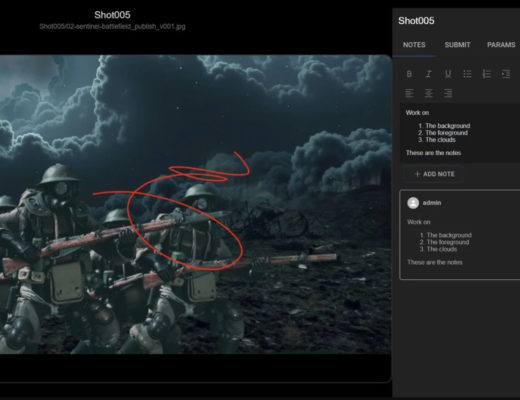This screenshot has width=520, height=400.
Task: Click 'The background' line in the editor
Action: click(448, 126)
